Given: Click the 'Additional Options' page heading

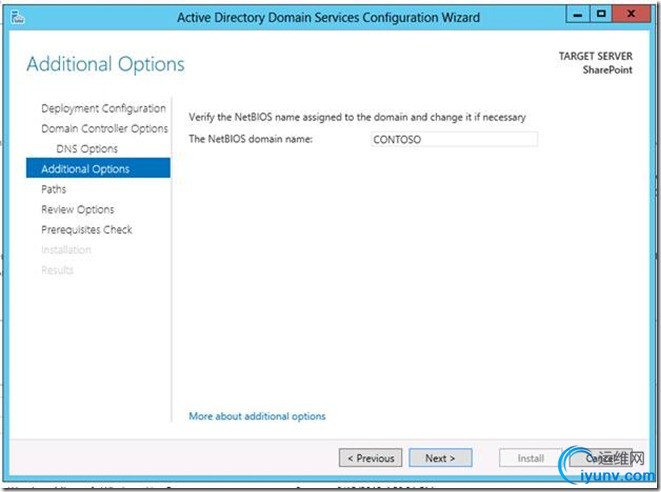Looking at the screenshot, I should point(105,65).
